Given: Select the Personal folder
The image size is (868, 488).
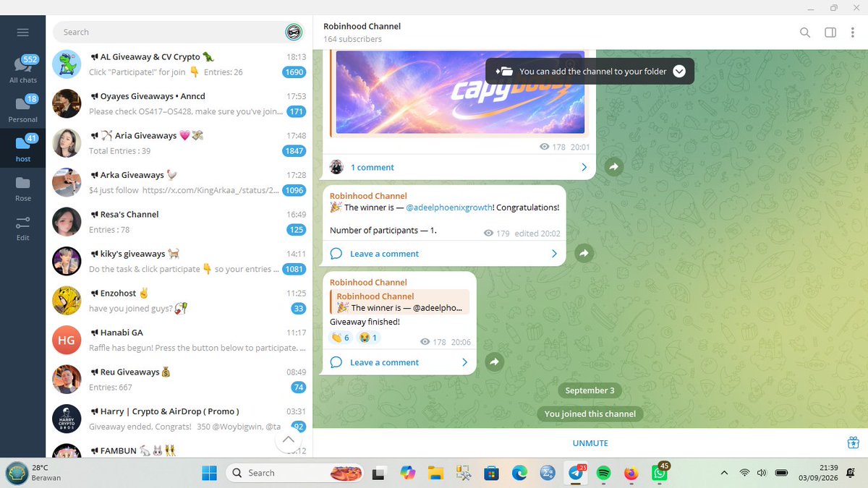Looking at the screenshot, I should tap(23, 109).
